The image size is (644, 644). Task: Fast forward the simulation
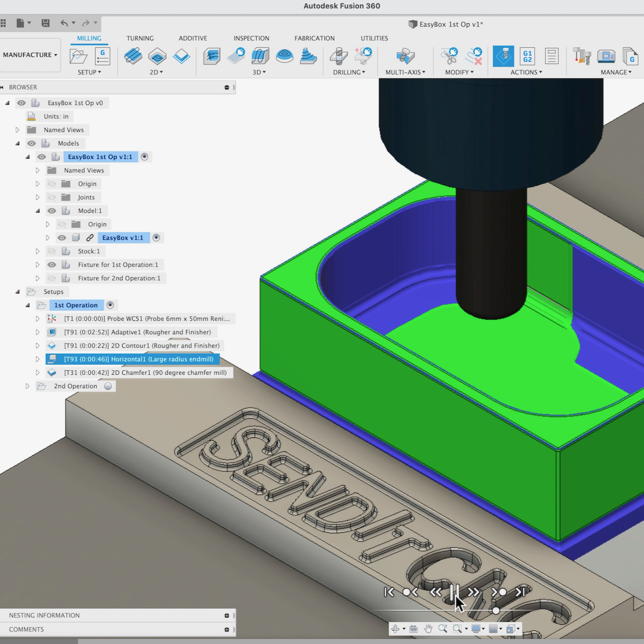(473, 592)
